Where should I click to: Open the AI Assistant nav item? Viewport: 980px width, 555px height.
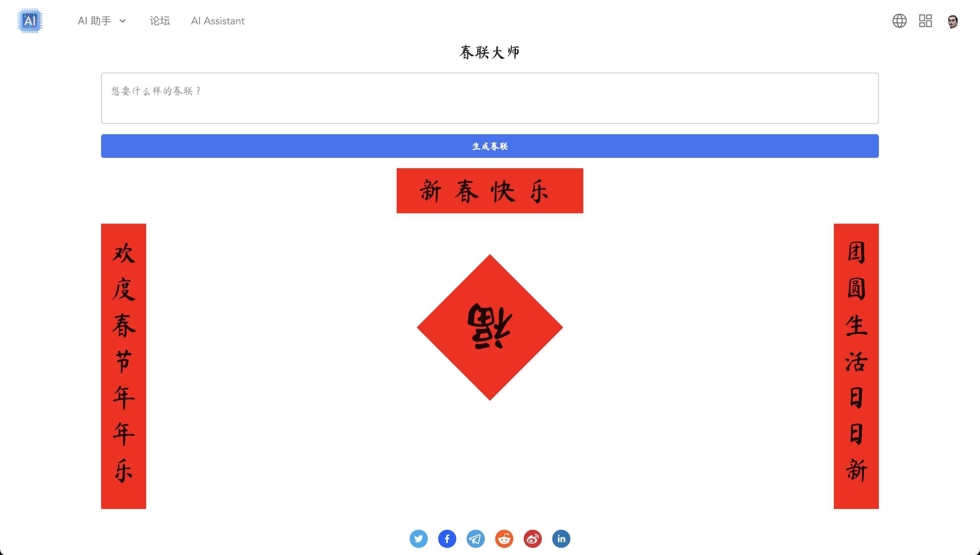click(x=217, y=21)
